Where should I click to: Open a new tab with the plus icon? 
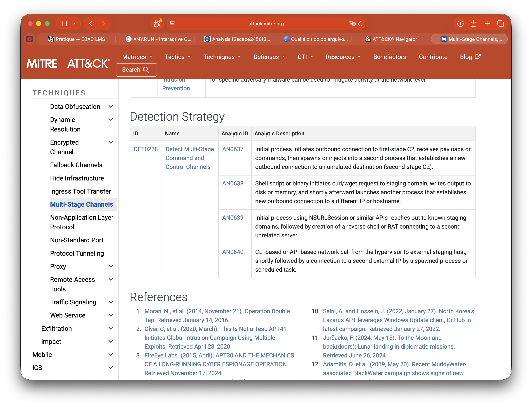[x=487, y=24]
